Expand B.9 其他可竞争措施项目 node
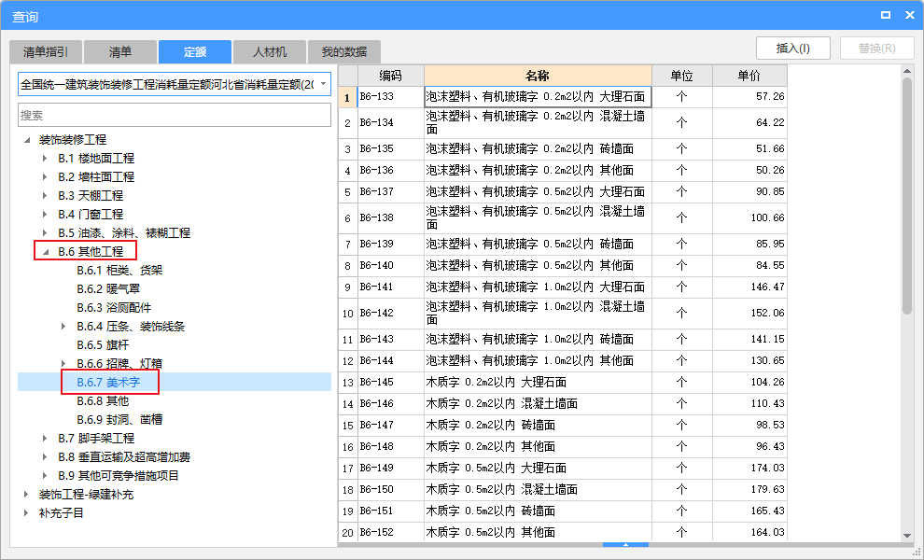924x560 pixels. coord(45,476)
